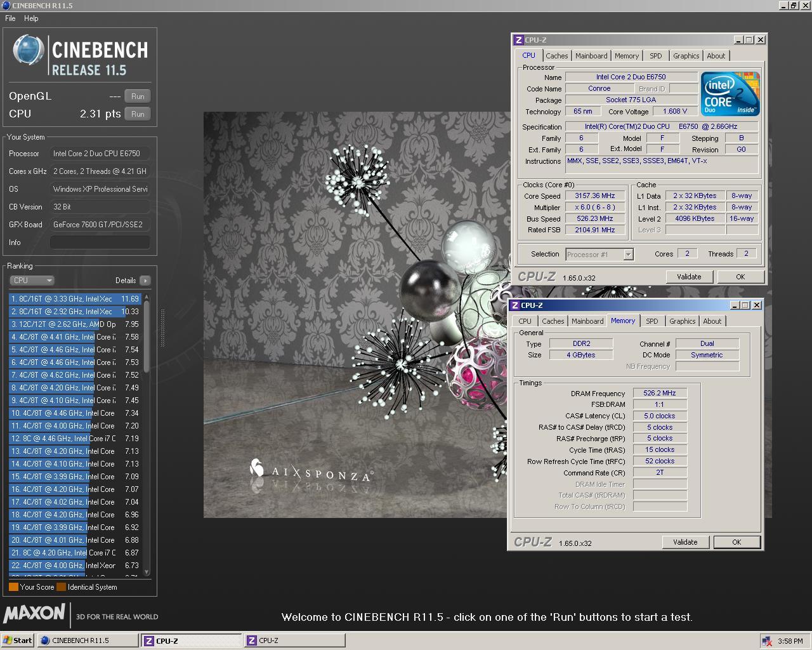The height and width of the screenshot is (650, 812).
Task: Click Validate in lower CPU-Z window
Action: (685, 542)
